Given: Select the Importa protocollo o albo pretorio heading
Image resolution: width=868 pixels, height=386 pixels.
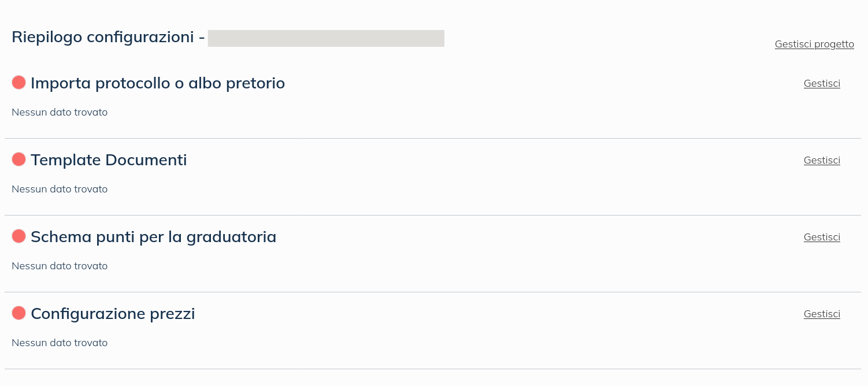Looking at the screenshot, I should [x=158, y=83].
